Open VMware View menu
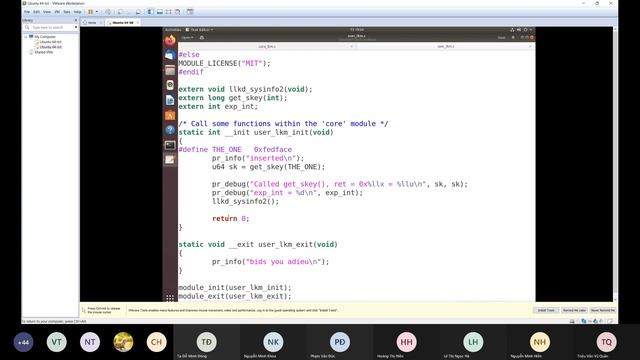 coord(47,12)
